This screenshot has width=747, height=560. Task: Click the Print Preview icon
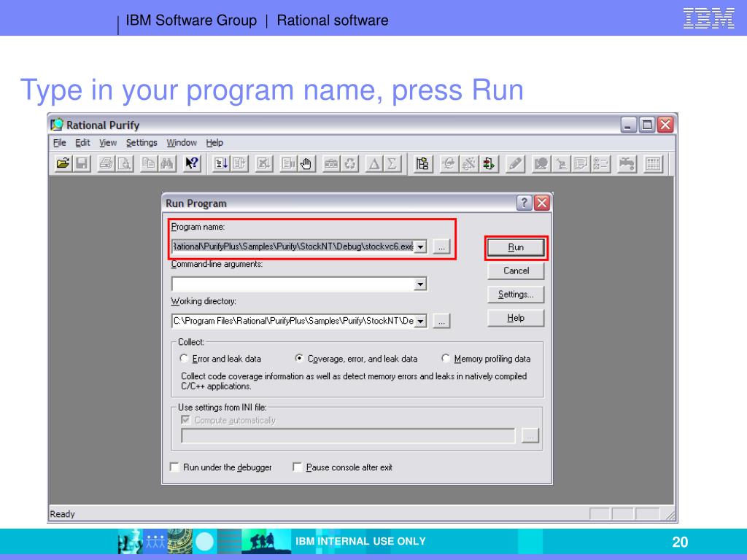(124, 164)
